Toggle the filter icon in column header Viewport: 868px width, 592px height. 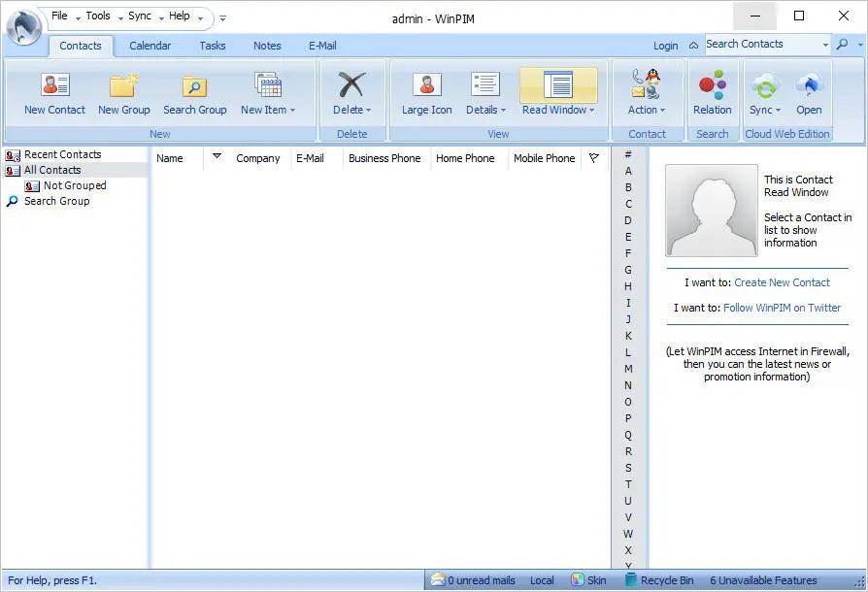point(594,158)
